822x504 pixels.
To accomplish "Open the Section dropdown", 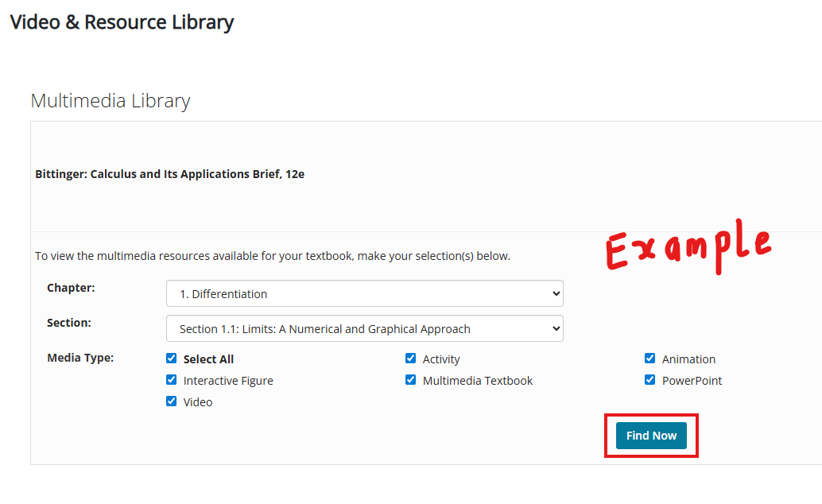I will click(364, 328).
